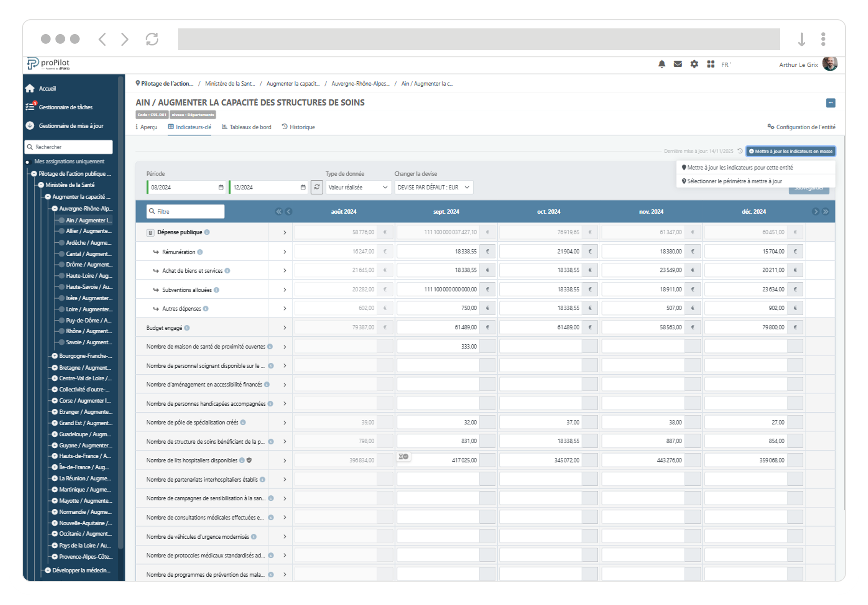Screen dimensions: 868x605
Task: Click the period refresh icon button
Action: coord(317,187)
